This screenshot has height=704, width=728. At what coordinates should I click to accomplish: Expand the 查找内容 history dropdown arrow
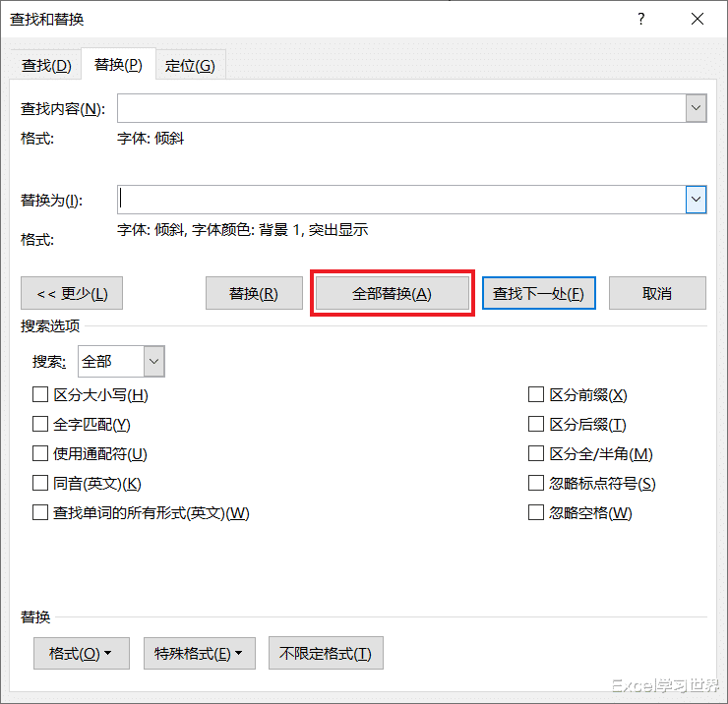click(x=696, y=108)
